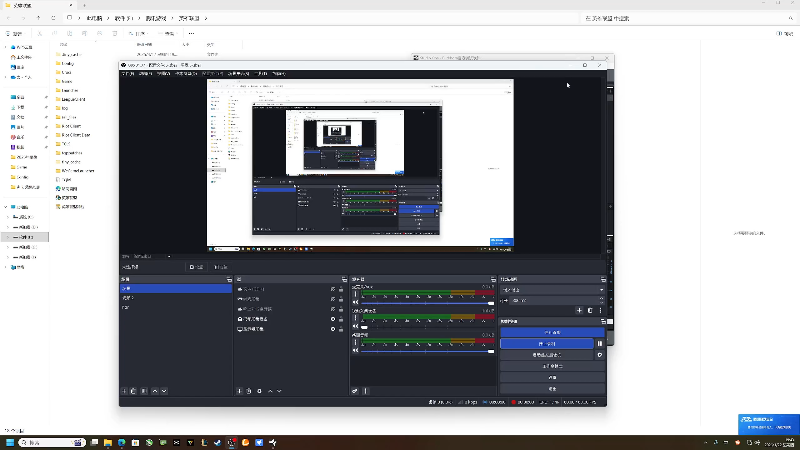Move selected source up in Sources list
This screenshot has height=450, width=800.
[x=270, y=391]
